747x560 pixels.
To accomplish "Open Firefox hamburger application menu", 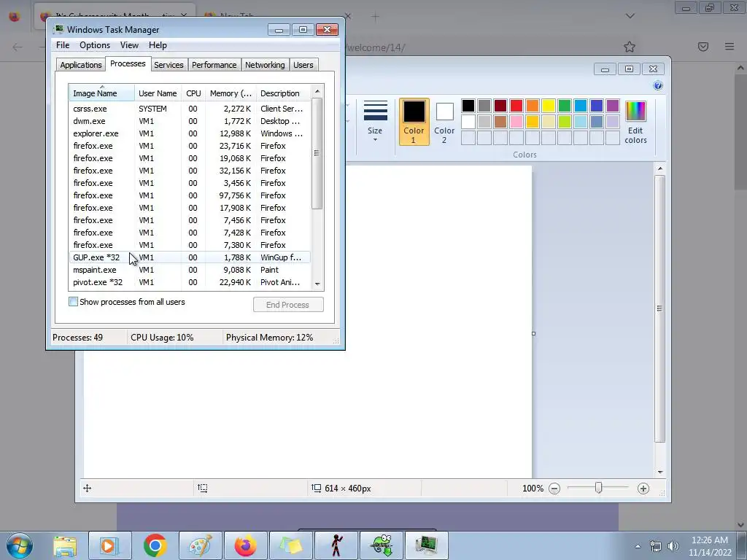I will (x=729, y=47).
